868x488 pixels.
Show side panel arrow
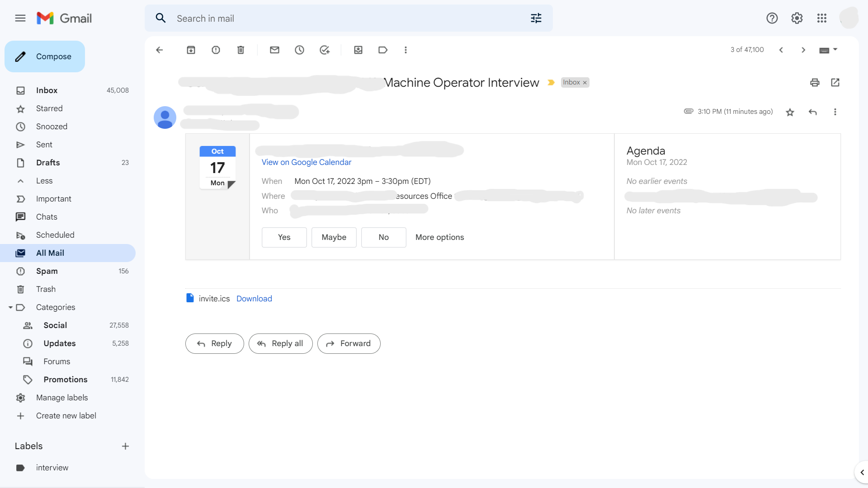[x=862, y=472]
